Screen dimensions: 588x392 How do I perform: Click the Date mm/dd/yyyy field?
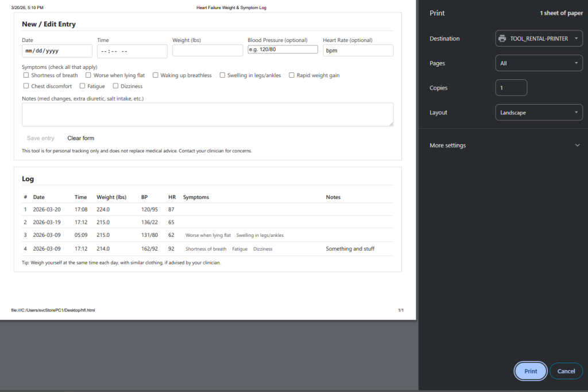pyautogui.click(x=57, y=51)
